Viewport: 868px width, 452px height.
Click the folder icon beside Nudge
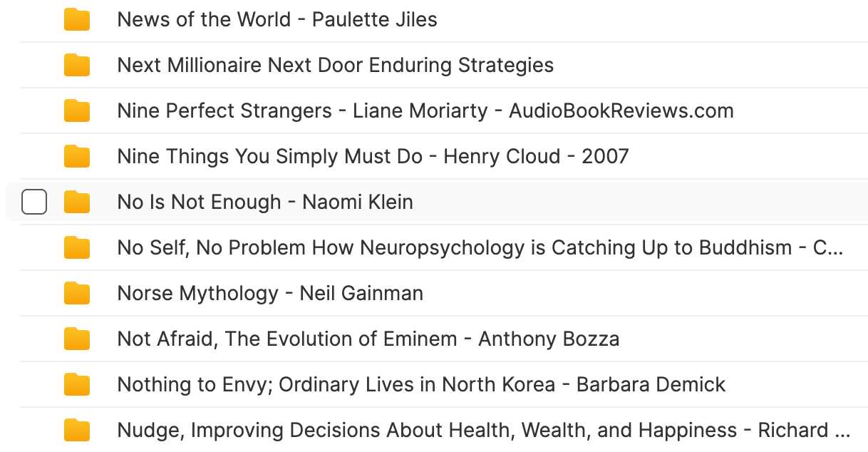click(77, 431)
